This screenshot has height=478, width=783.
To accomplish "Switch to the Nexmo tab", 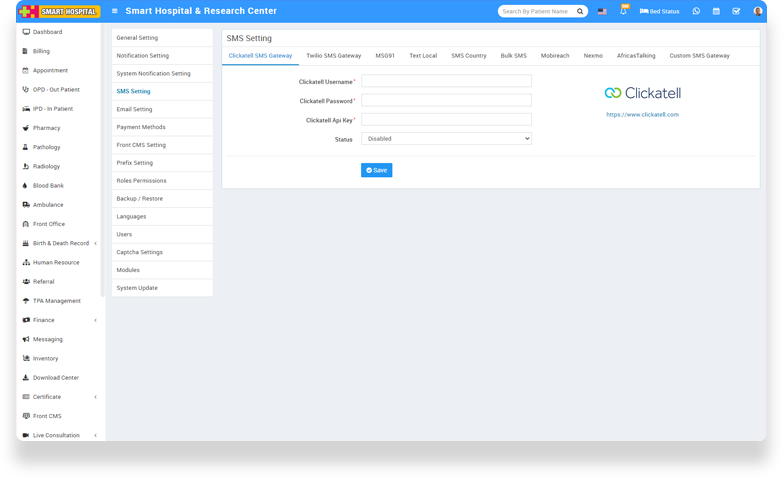I will [x=593, y=56].
